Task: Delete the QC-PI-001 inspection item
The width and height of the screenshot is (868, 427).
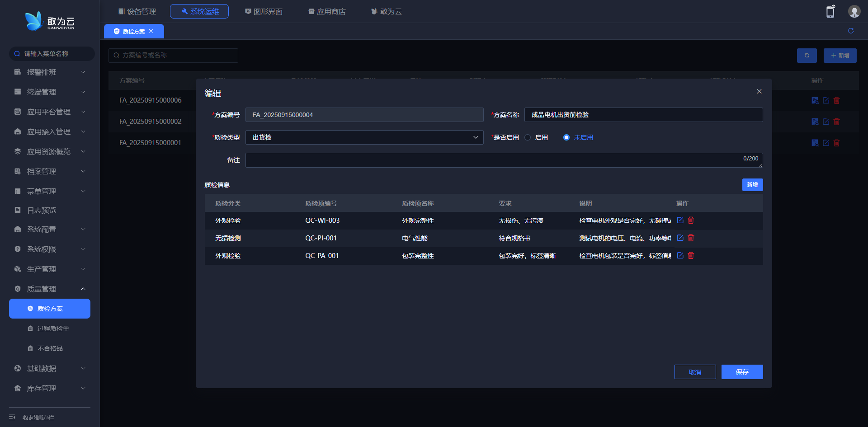Action: tap(691, 238)
